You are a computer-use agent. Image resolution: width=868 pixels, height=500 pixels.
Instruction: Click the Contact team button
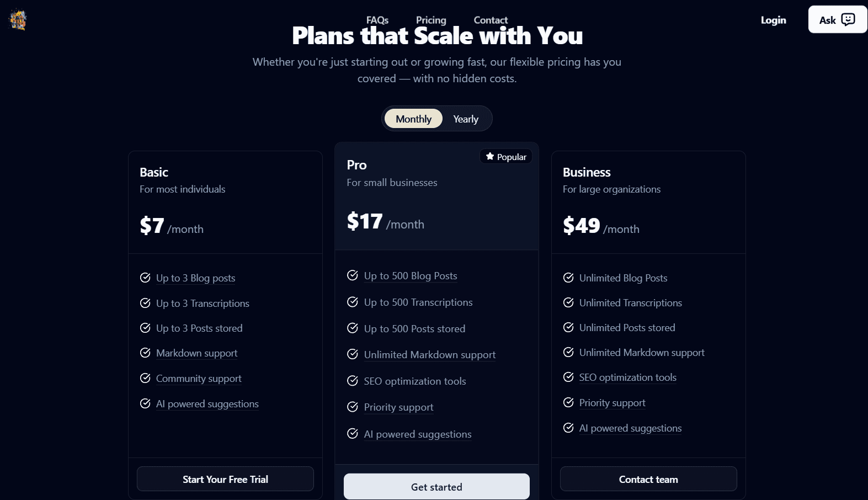(648, 479)
